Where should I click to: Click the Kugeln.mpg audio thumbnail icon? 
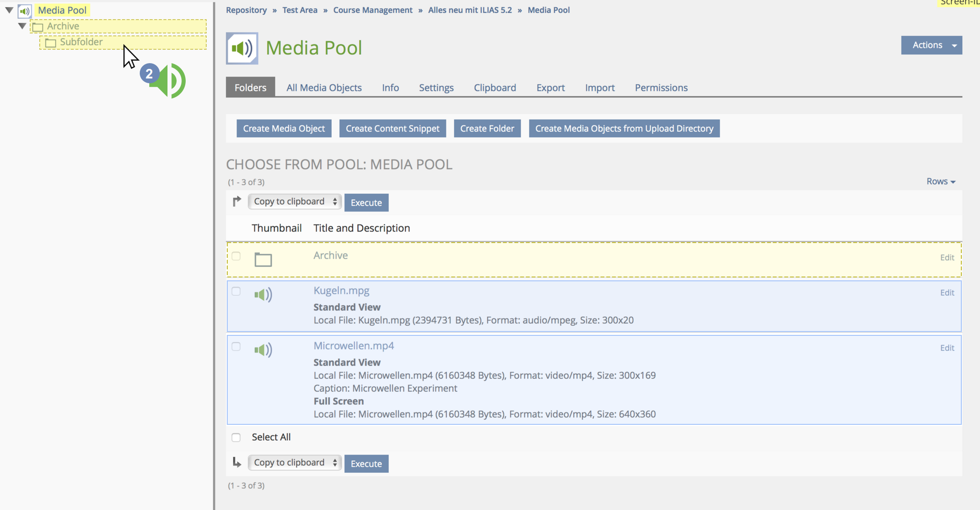(263, 295)
